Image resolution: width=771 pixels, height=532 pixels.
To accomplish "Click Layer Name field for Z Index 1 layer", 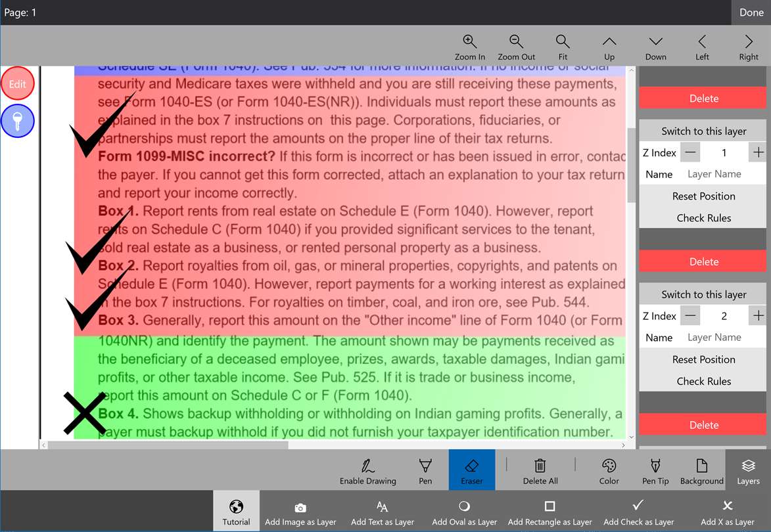I will [x=724, y=175].
